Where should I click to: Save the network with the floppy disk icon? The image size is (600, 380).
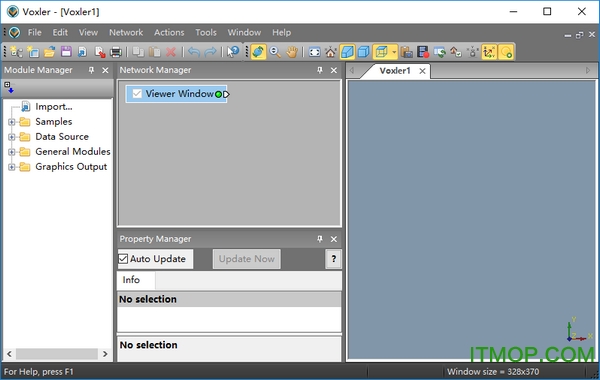point(66,52)
